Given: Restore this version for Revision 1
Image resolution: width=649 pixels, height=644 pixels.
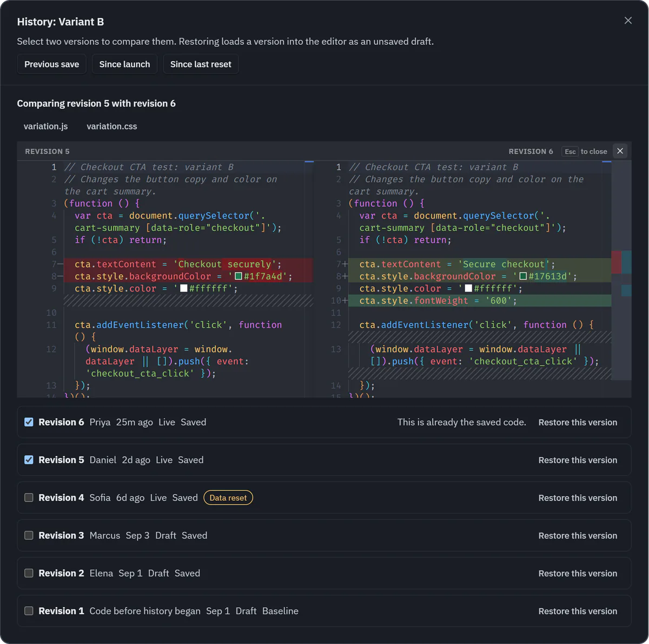Looking at the screenshot, I should click(578, 612).
